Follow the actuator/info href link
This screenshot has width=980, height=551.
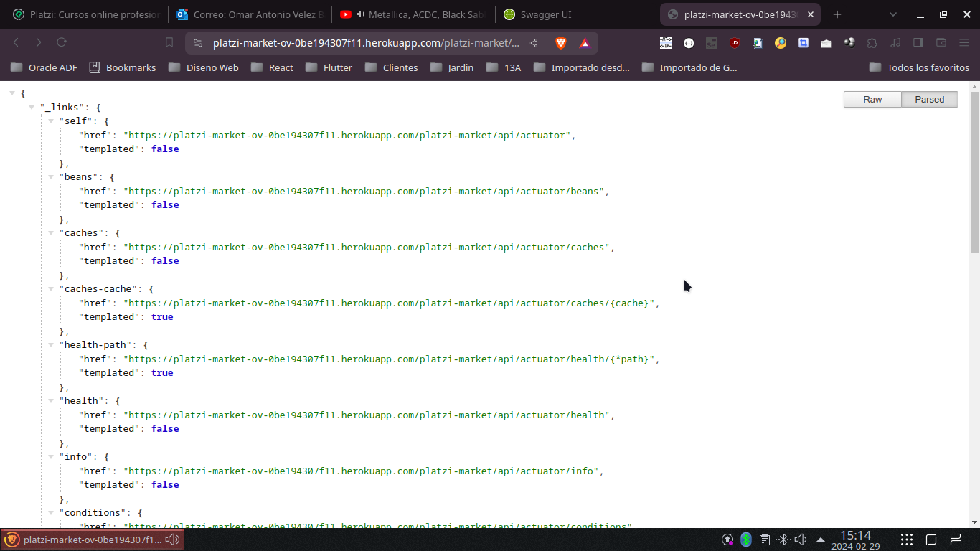tap(360, 471)
